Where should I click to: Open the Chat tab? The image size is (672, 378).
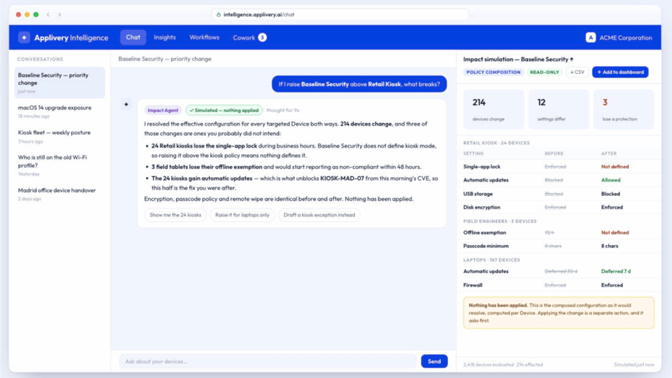pyautogui.click(x=133, y=37)
